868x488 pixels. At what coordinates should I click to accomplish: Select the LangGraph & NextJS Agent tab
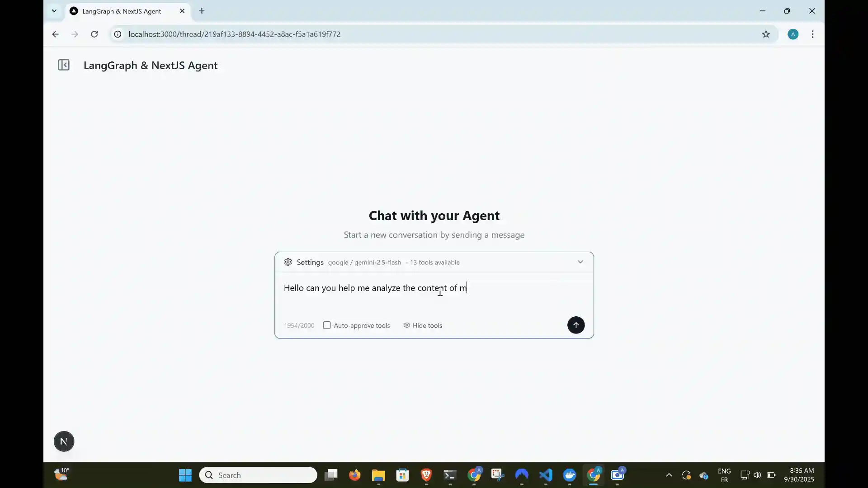pyautogui.click(x=122, y=11)
